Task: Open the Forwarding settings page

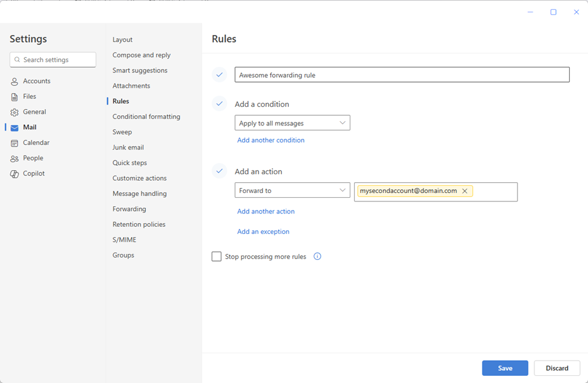Action: coord(129,209)
